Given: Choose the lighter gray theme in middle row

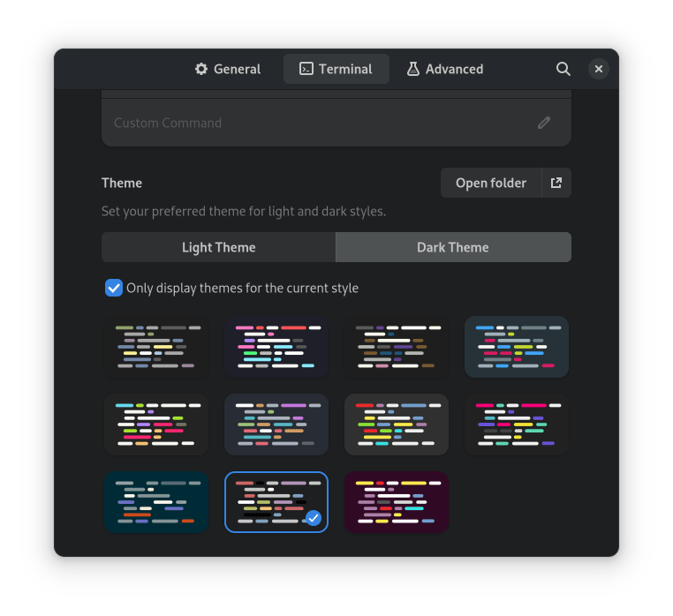Looking at the screenshot, I should [x=397, y=424].
